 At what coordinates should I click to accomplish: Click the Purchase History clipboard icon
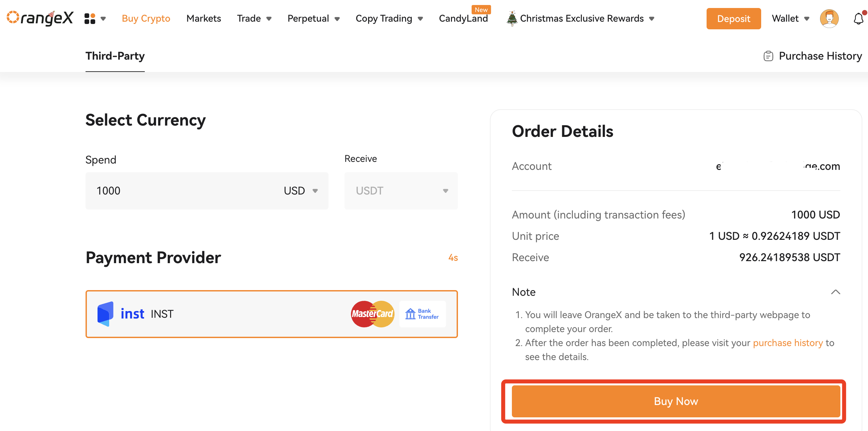[x=768, y=56]
